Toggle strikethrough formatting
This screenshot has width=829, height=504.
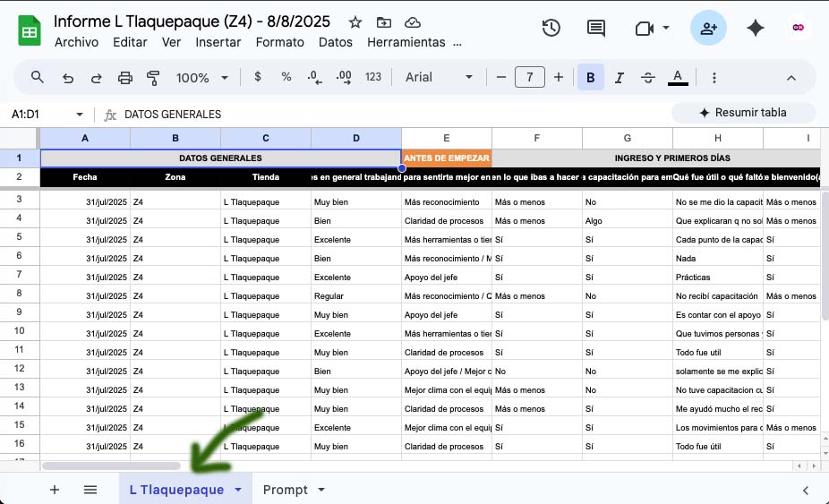coord(648,78)
